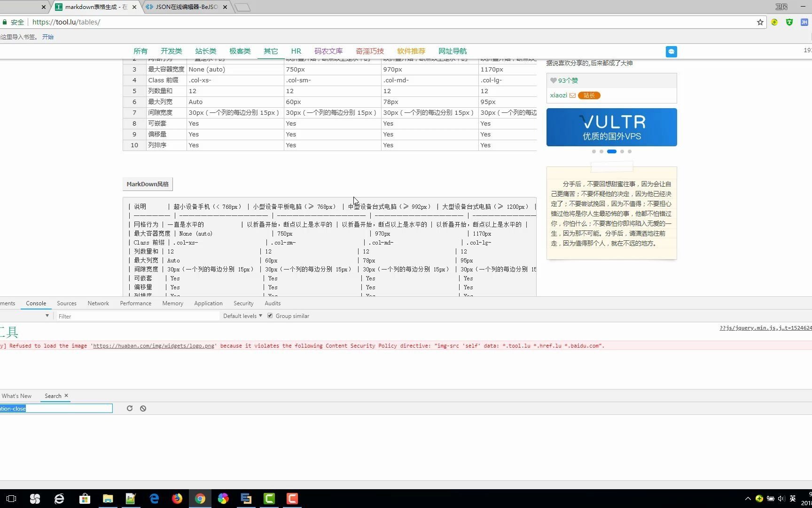Click the Chrome icon in the taskbar
The width and height of the screenshot is (812, 508).
[x=200, y=499]
